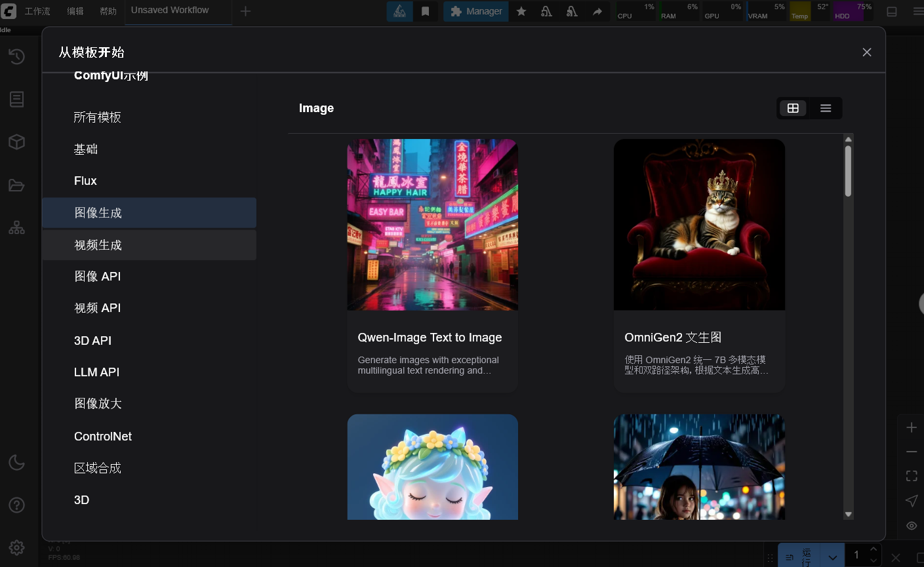Image resolution: width=924 pixels, height=567 pixels.
Task: Open the hamburger menu at top right
Action: [918, 11]
